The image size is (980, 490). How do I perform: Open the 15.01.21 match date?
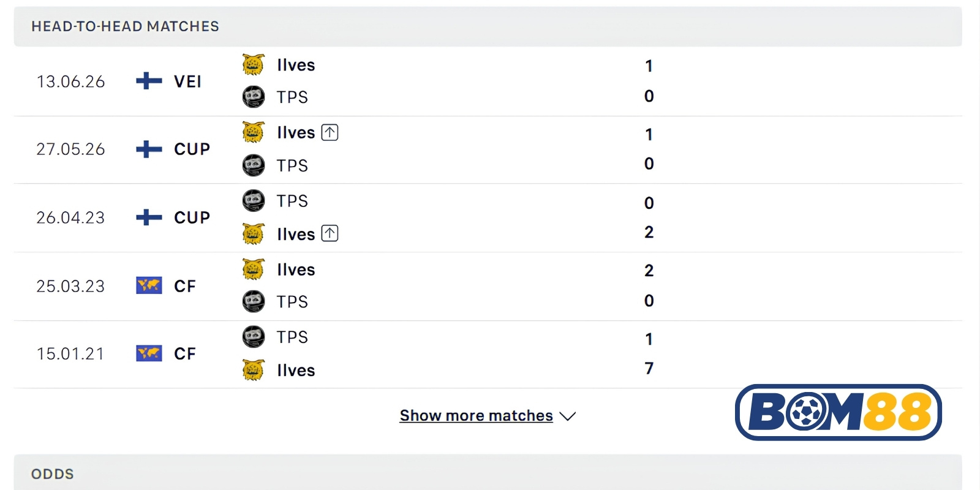tap(70, 353)
